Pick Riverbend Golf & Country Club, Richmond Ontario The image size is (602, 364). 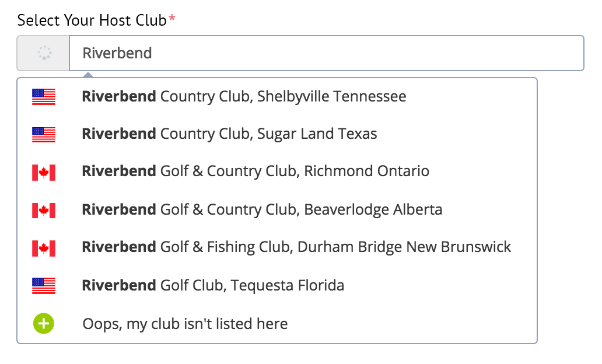tap(277, 171)
